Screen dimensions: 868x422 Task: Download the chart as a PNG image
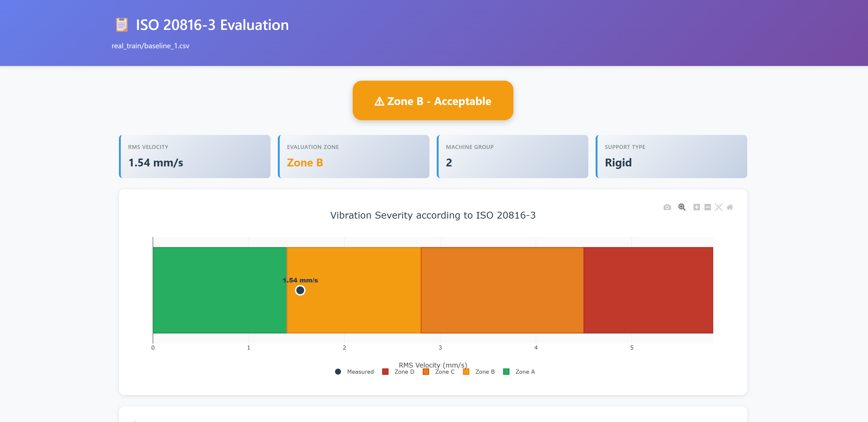667,207
